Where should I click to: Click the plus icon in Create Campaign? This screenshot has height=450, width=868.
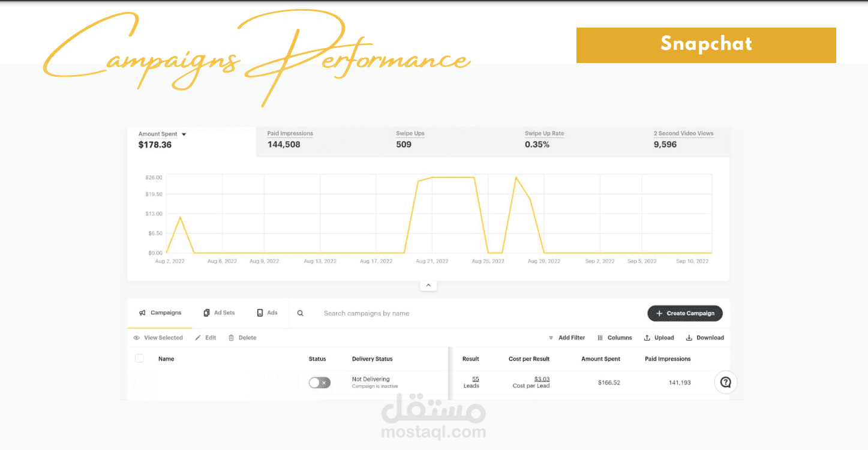point(659,313)
